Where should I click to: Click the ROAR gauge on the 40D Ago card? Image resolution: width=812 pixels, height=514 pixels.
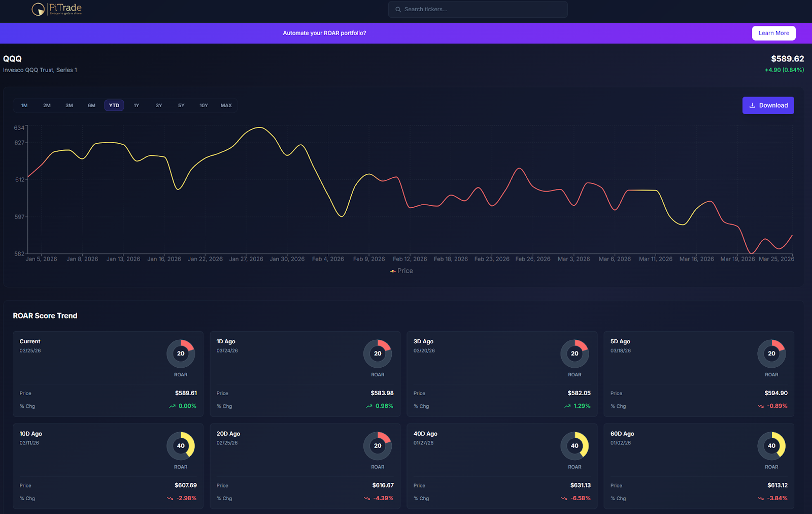pos(574,446)
